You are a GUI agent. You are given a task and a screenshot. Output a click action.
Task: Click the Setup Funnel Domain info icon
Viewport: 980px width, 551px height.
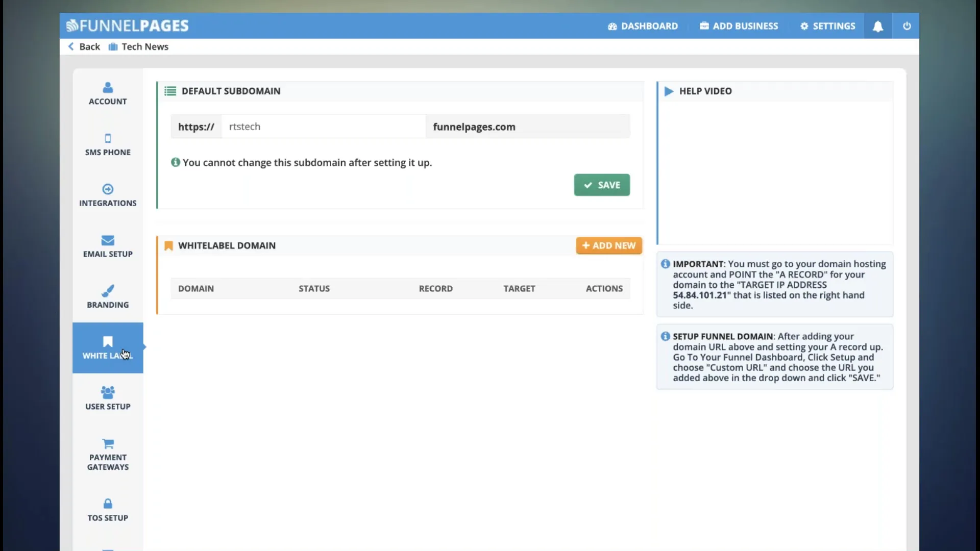(666, 336)
